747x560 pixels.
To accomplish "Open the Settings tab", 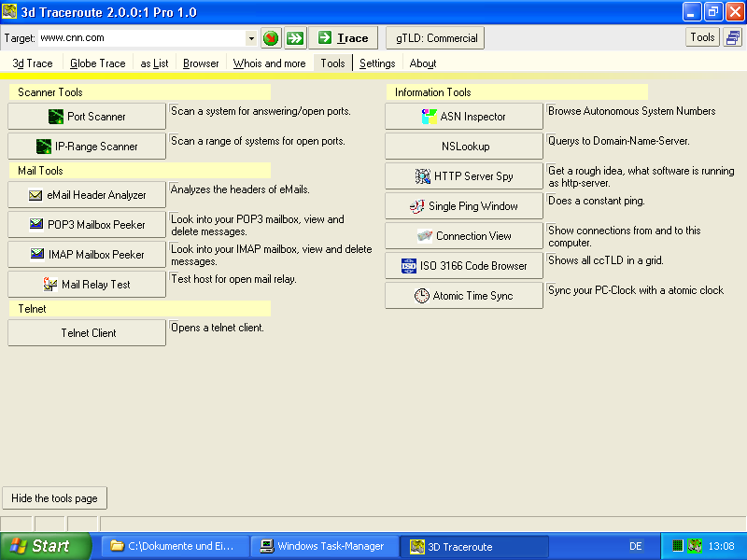I will 377,63.
